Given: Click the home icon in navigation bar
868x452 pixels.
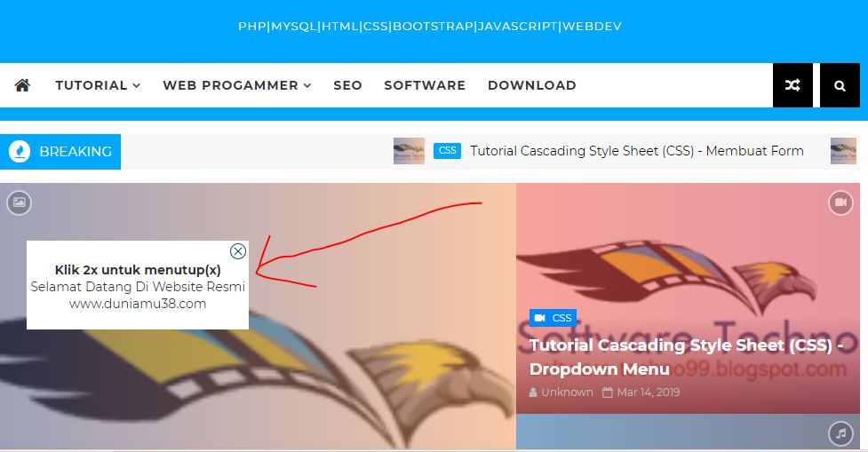Looking at the screenshot, I should [x=22, y=85].
